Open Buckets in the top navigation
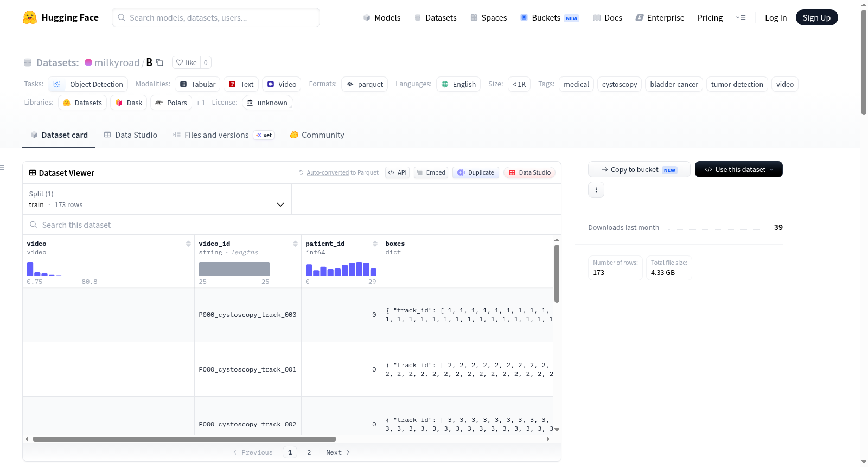 pyautogui.click(x=550, y=17)
